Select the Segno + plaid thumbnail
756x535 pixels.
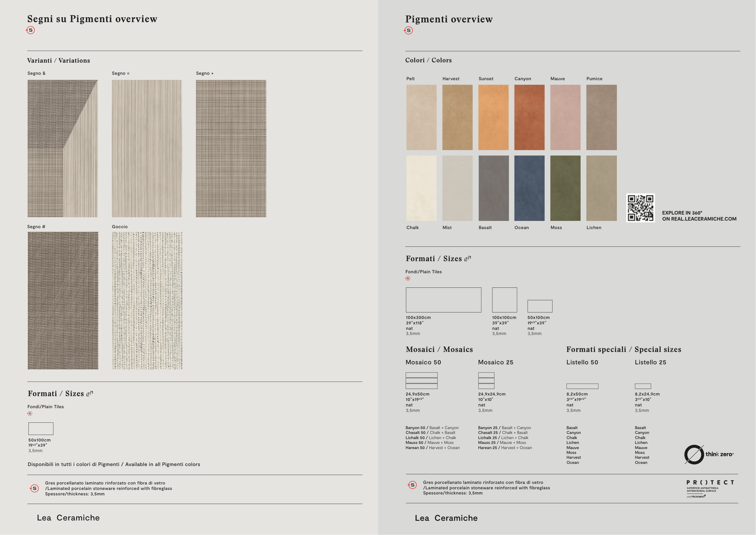tap(231, 148)
